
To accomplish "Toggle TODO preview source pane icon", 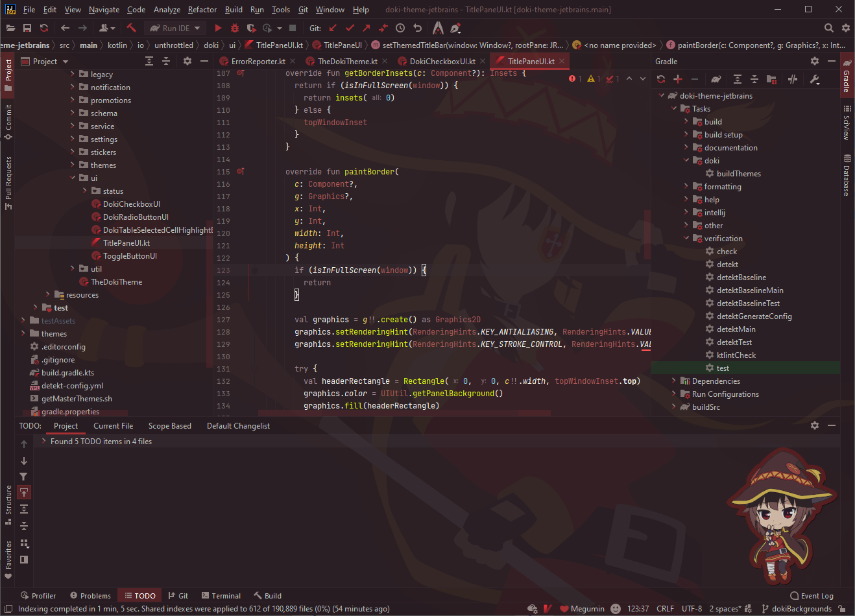I will coord(23,560).
